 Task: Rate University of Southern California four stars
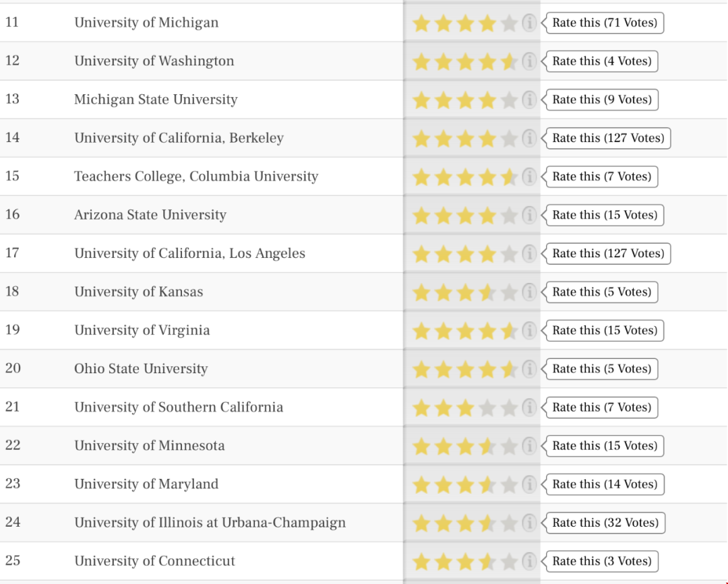tap(487, 408)
